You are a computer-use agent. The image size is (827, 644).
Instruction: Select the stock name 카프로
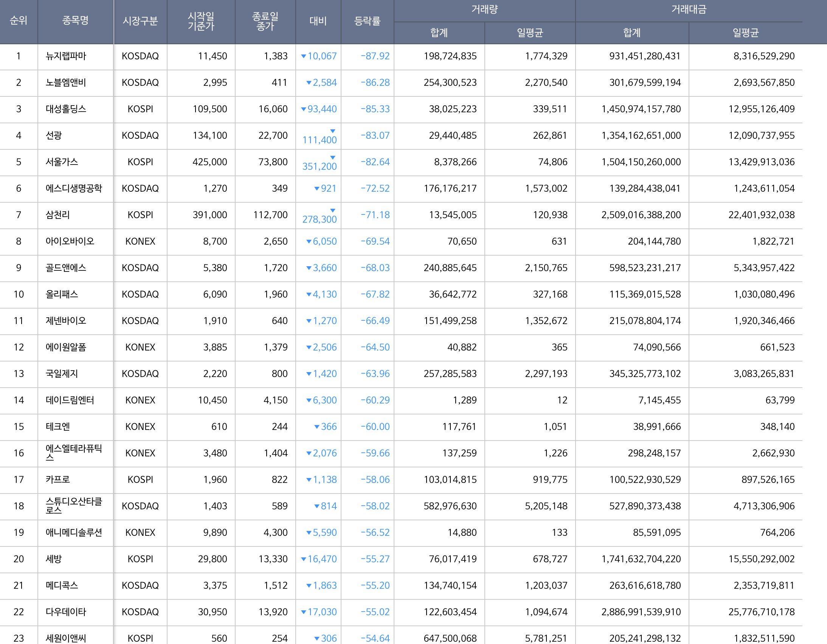point(57,480)
